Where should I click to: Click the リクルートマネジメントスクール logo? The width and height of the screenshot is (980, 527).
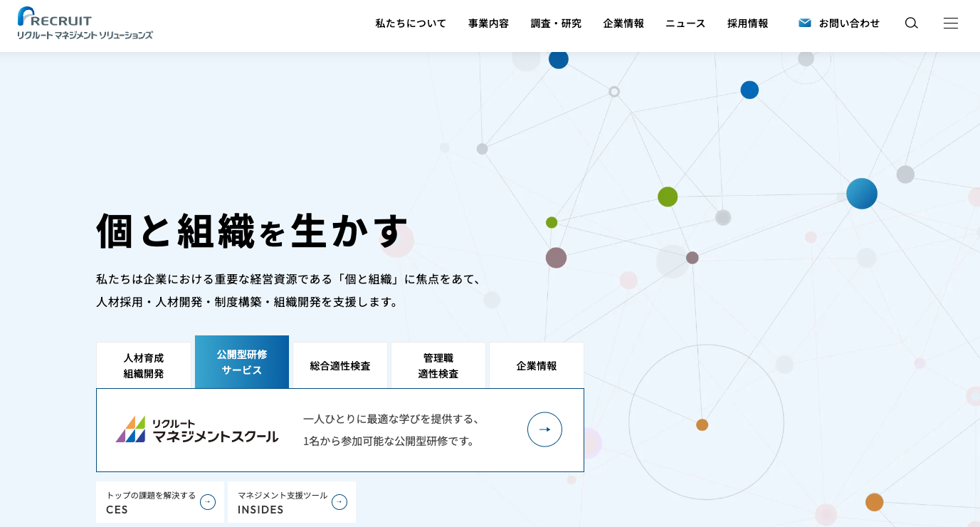[x=197, y=429]
